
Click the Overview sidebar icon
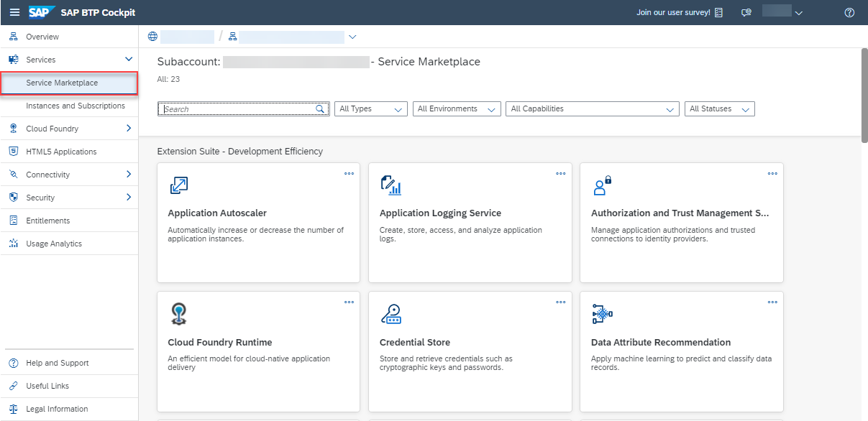click(13, 37)
